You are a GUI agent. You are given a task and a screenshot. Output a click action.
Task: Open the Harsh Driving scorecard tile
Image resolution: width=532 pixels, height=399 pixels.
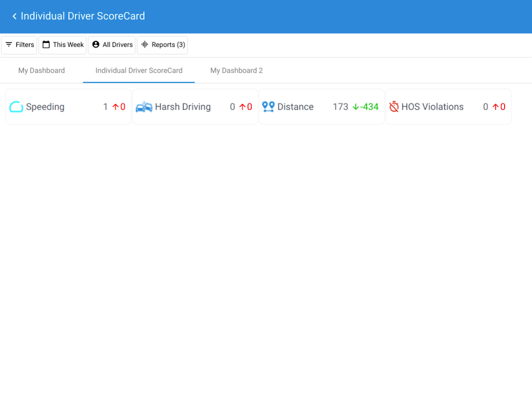(195, 107)
